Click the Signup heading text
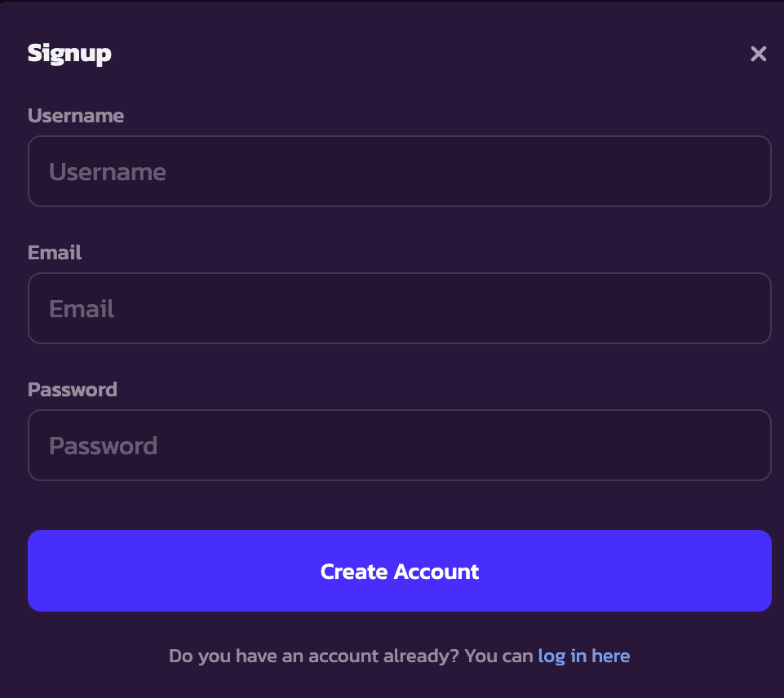The image size is (784, 698). (x=69, y=54)
